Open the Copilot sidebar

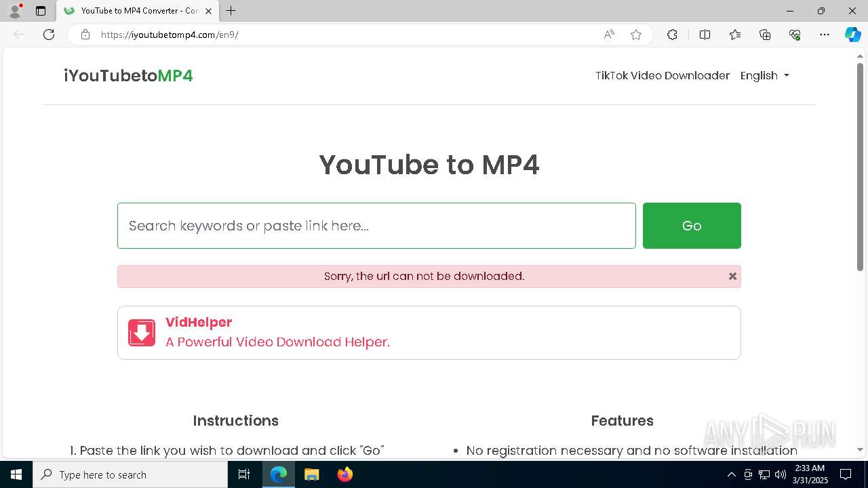tap(852, 35)
